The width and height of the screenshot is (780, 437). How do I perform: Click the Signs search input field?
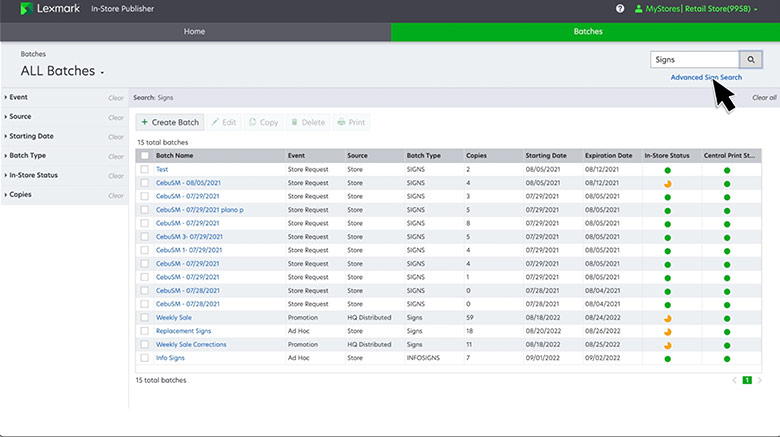coord(693,60)
